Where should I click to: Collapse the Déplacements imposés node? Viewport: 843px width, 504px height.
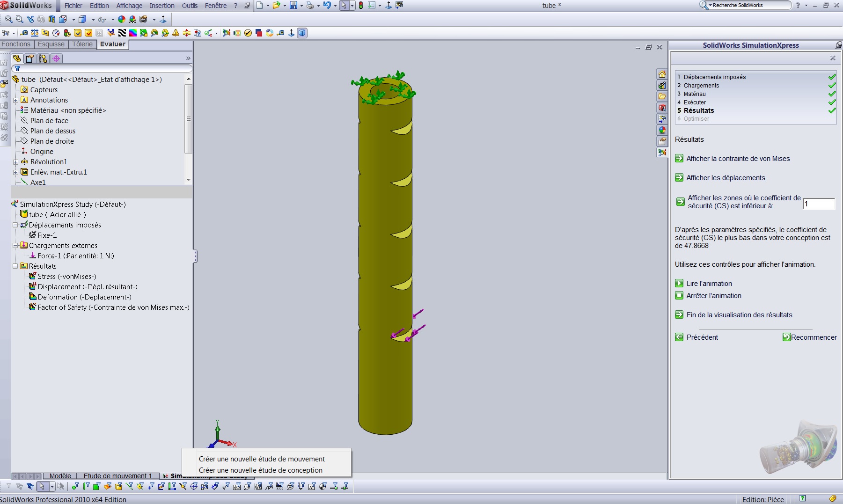pos(15,225)
